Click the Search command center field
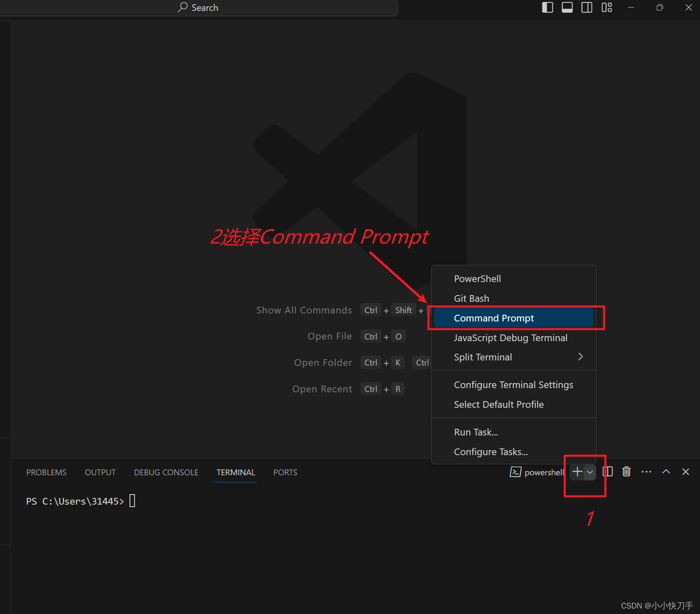 pos(199,8)
